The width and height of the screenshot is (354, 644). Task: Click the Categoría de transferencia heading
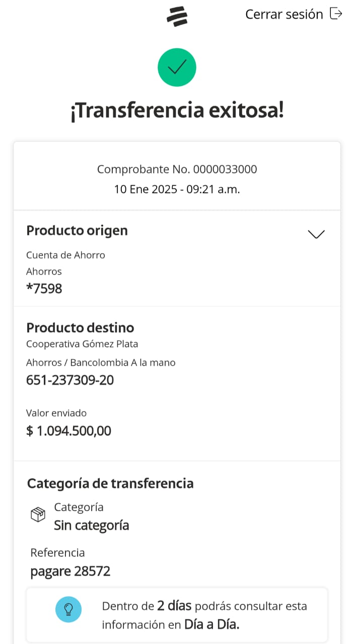click(110, 484)
